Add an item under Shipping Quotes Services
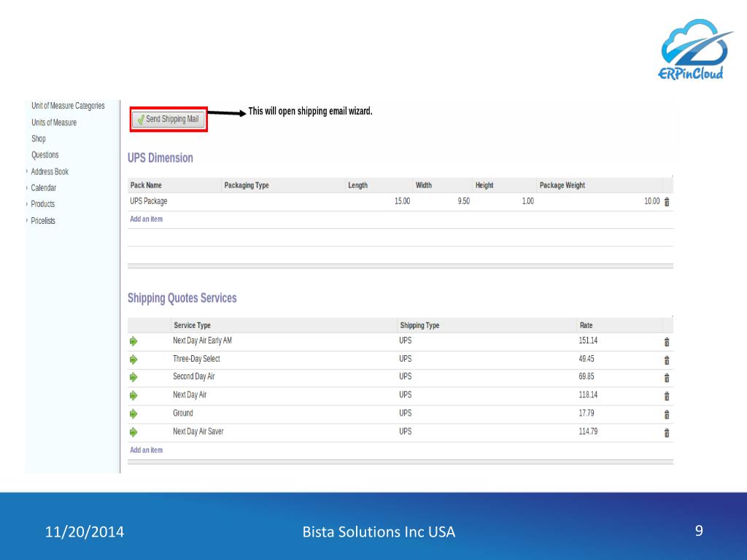 pos(146,450)
